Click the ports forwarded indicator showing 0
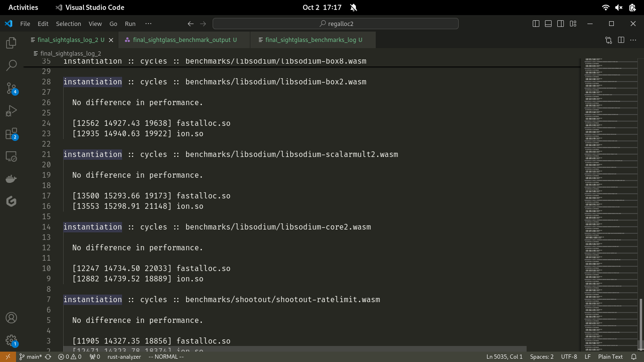Image resolution: width=644 pixels, height=362 pixels. click(x=95, y=357)
